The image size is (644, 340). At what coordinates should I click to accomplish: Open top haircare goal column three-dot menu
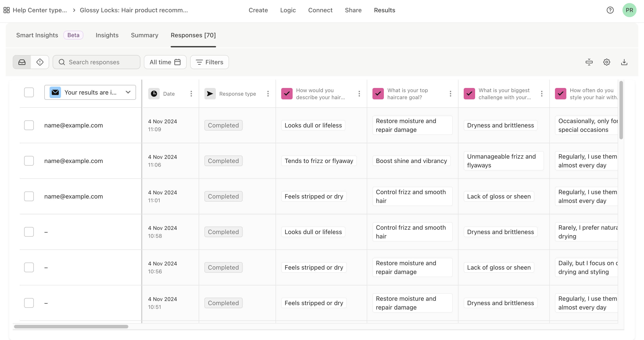(451, 93)
